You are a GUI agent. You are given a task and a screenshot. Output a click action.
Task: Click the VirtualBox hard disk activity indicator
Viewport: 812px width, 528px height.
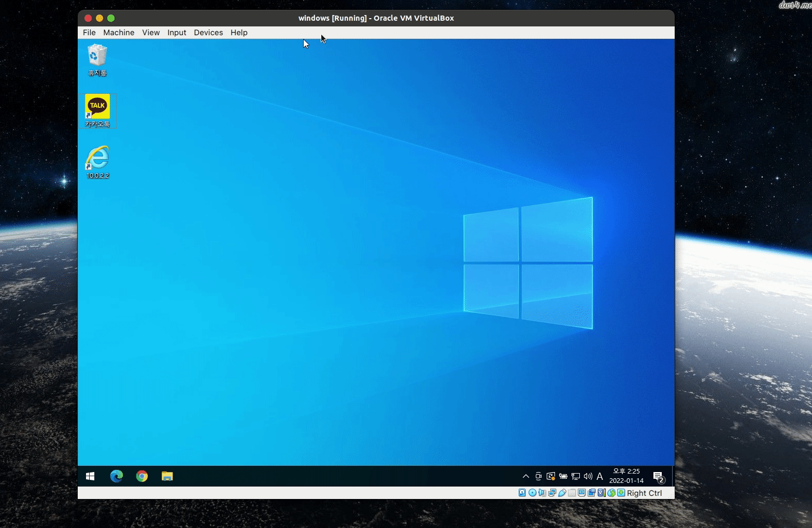(522, 493)
